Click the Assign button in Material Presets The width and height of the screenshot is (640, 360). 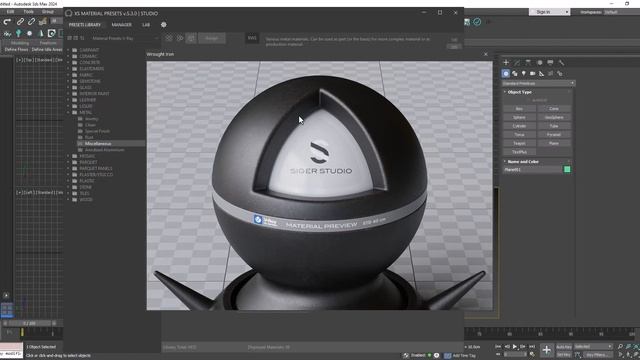(212, 38)
